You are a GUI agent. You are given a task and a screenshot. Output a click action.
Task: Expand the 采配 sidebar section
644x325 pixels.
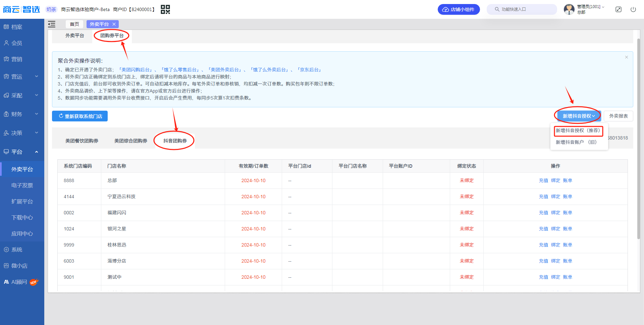(22, 95)
